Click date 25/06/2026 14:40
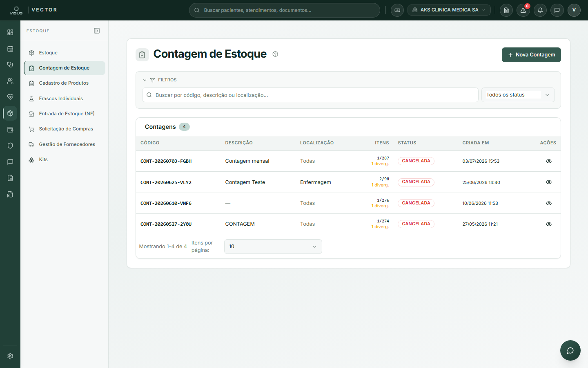Image resolution: width=588 pixels, height=368 pixels. coord(481,182)
